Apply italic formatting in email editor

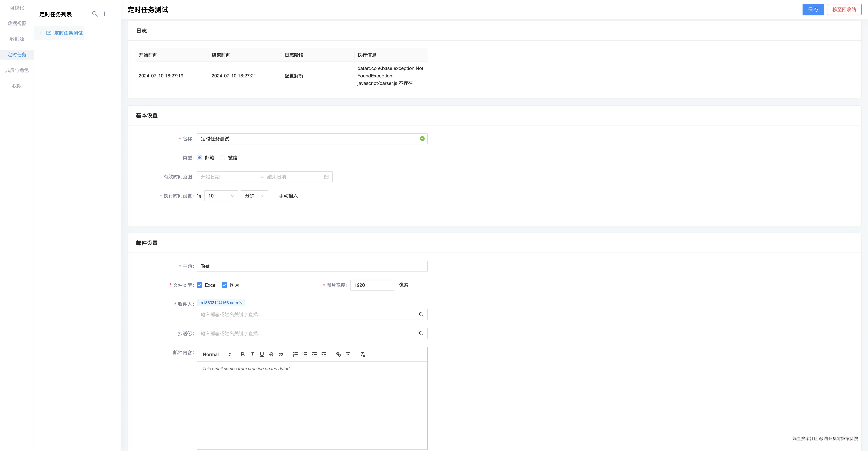coord(252,354)
